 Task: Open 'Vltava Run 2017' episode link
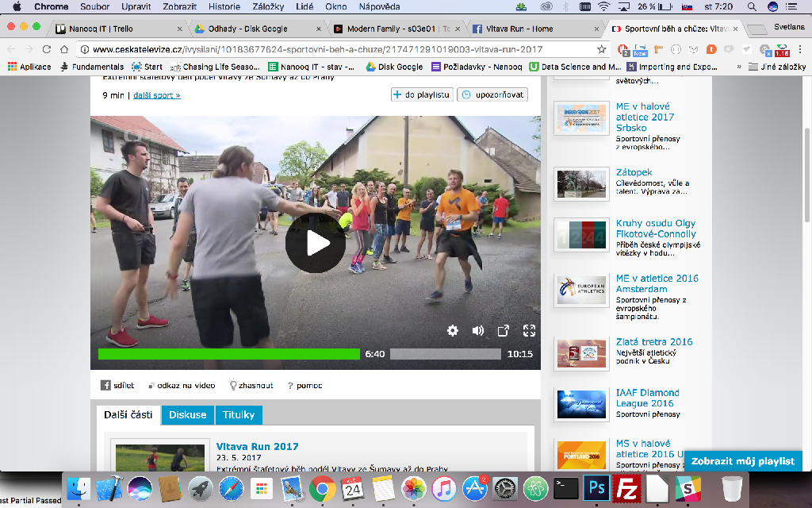pyautogui.click(x=258, y=446)
